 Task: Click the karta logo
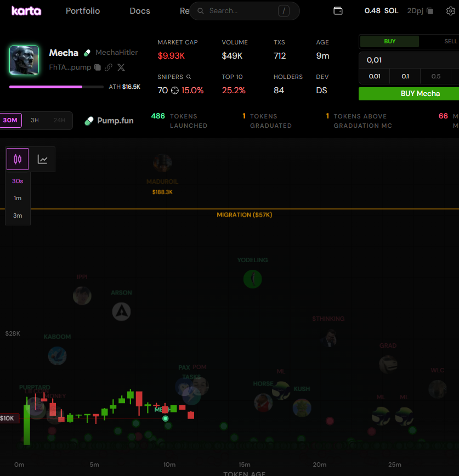coord(26,11)
